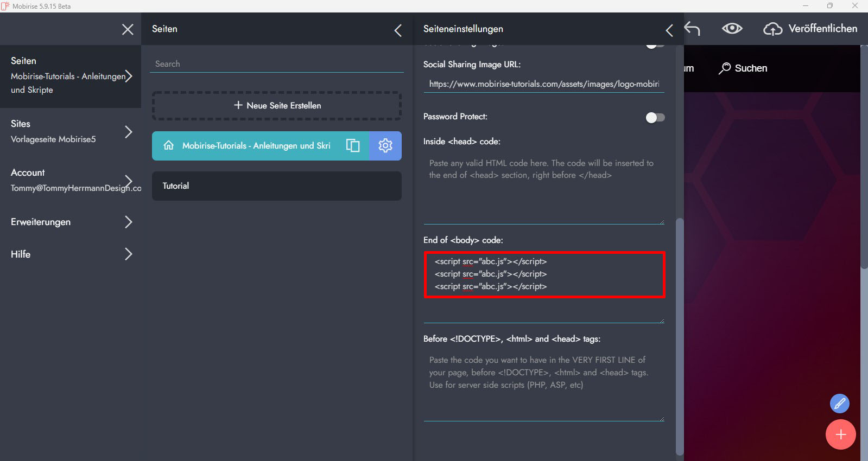Toggle the Password Protect switch
Screen dimensions: 868x461
[655, 118]
